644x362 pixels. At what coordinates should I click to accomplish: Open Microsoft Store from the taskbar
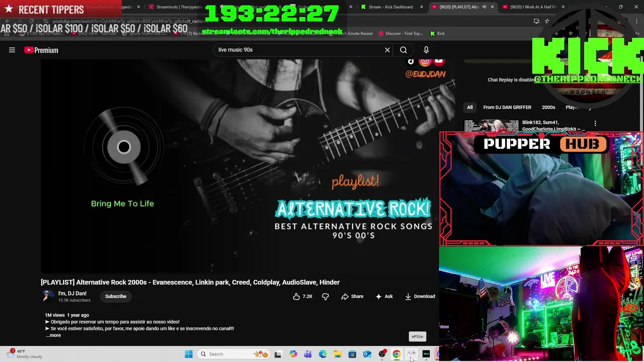click(352, 354)
